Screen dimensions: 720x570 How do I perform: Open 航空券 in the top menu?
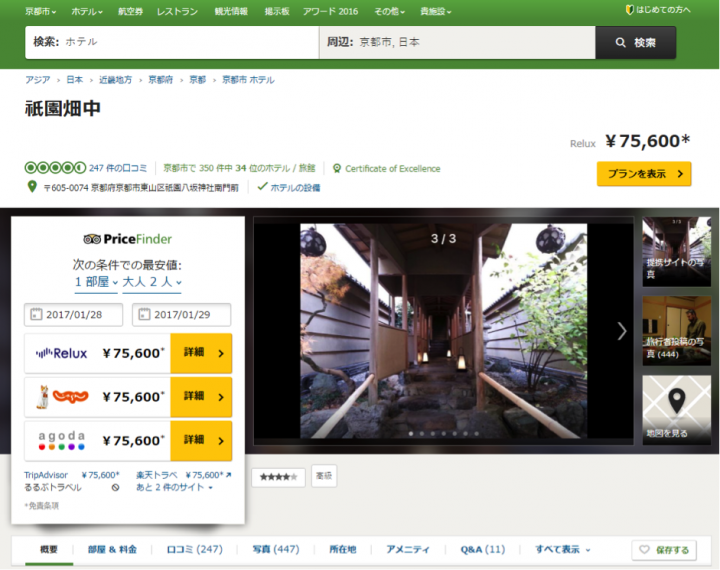pos(130,11)
